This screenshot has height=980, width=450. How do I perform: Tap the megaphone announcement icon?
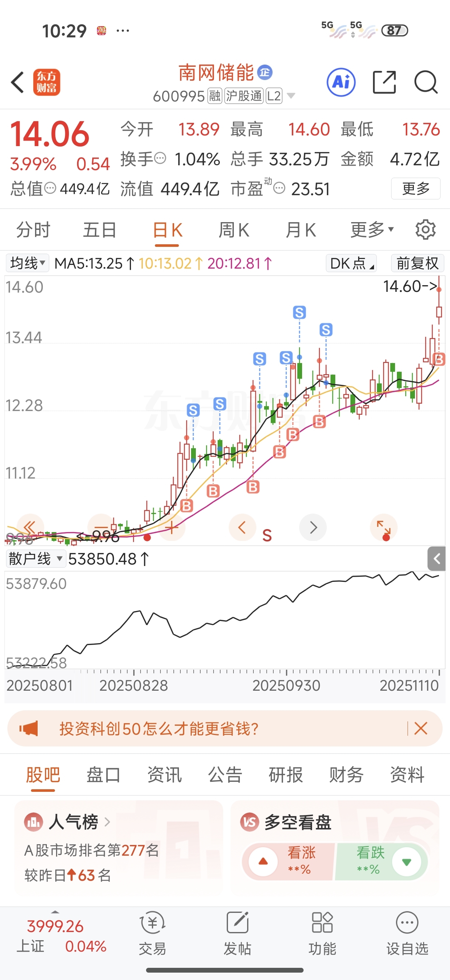coord(29,728)
